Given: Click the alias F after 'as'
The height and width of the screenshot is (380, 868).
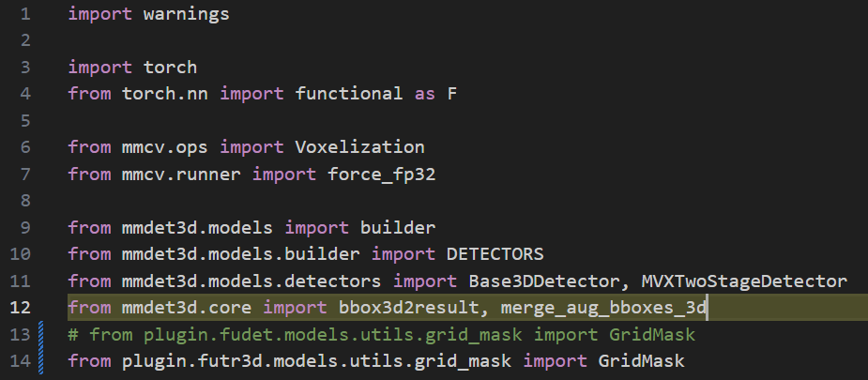Looking at the screenshot, I should pos(452,94).
